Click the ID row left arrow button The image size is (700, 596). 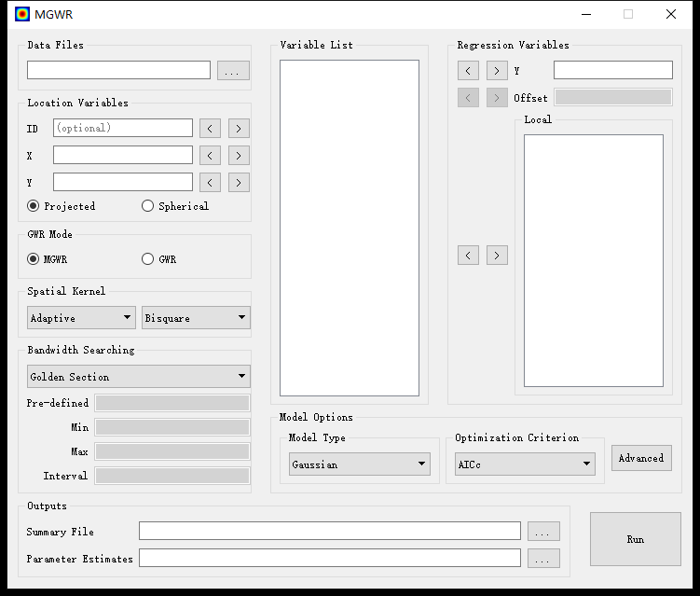(210, 129)
